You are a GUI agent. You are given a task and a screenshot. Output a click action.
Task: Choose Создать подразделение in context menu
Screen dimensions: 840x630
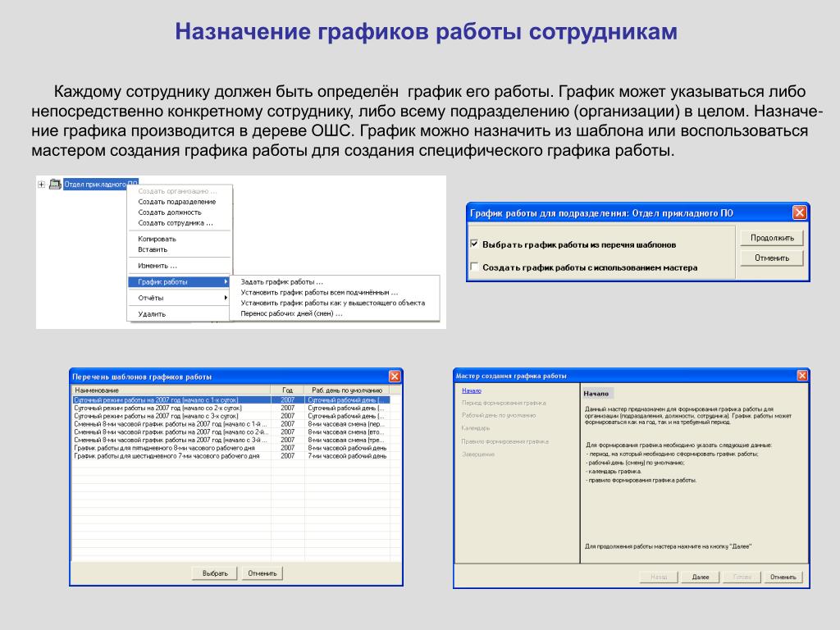click(x=177, y=202)
